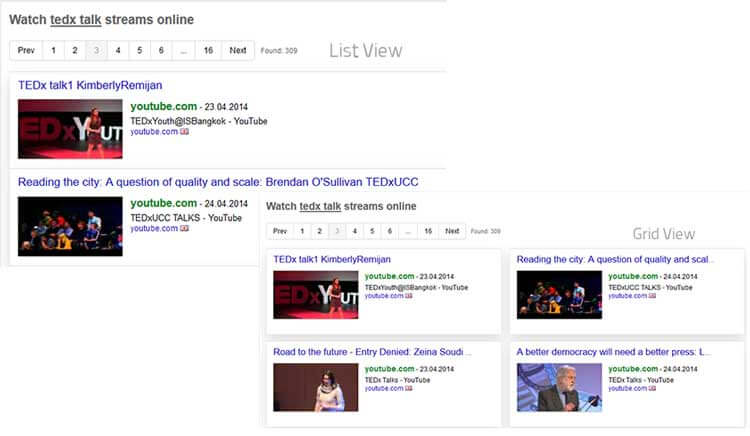Click green youtube.com link in 'Road to the future' card

[389, 369]
